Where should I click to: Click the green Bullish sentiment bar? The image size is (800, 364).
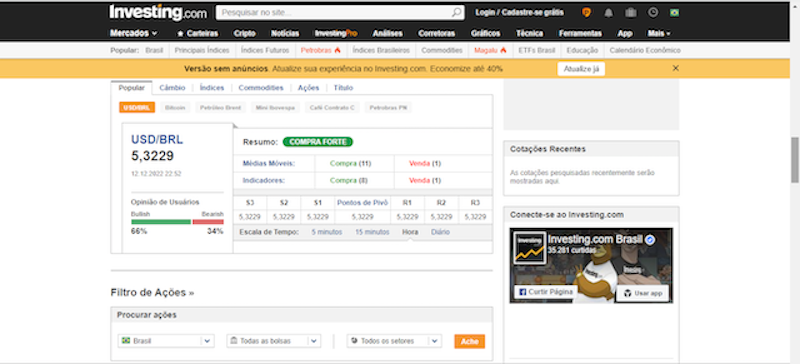pos(161,222)
